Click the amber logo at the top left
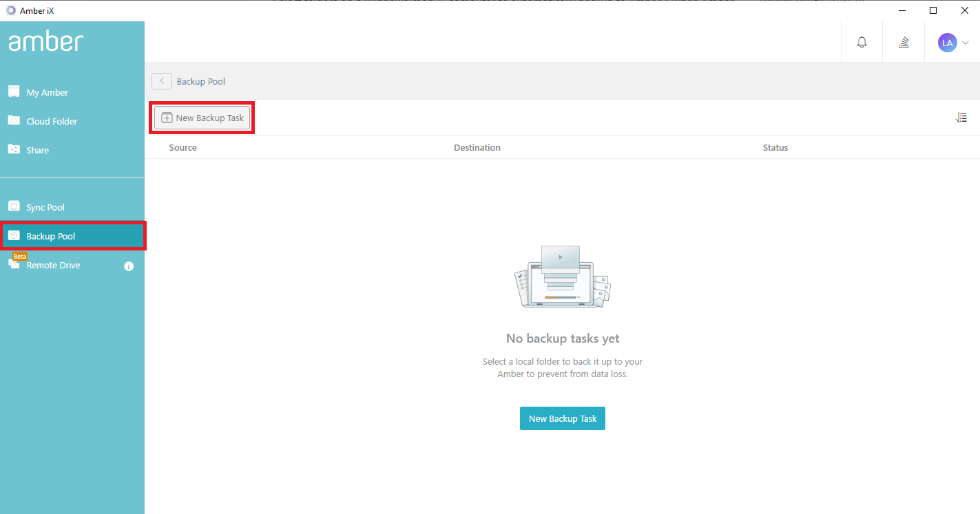 coord(45,41)
